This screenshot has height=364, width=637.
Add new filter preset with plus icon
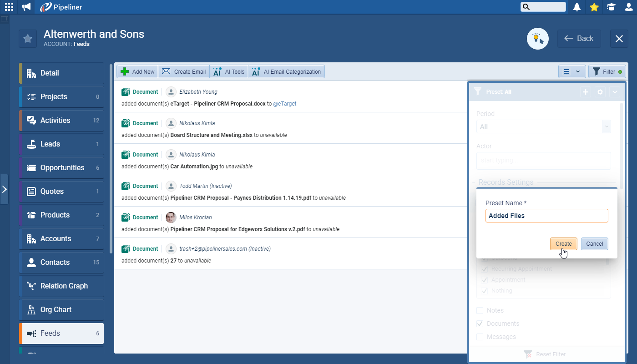pyautogui.click(x=586, y=92)
